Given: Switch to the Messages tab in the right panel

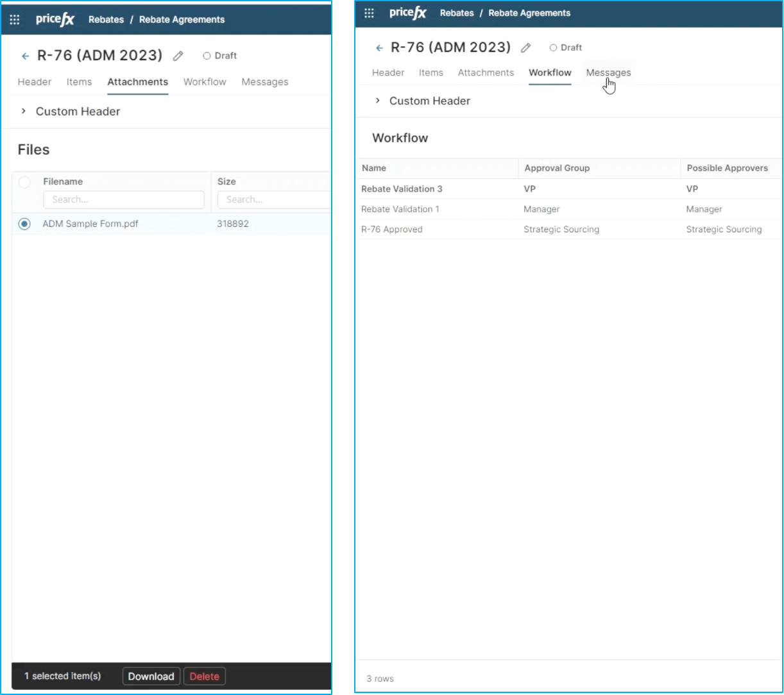Looking at the screenshot, I should pyautogui.click(x=608, y=72).
